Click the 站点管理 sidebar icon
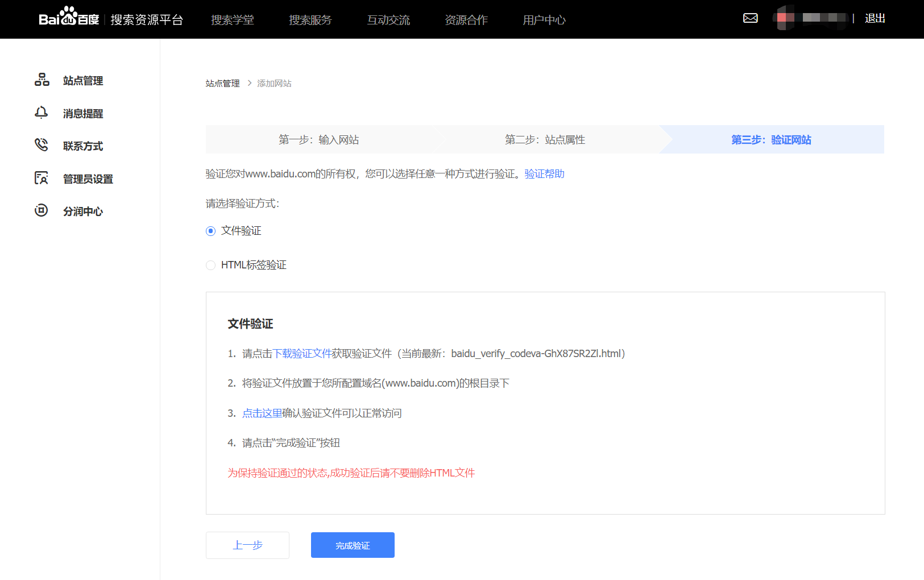The height and width of the screenshot is (580, 924). (42, 80)
